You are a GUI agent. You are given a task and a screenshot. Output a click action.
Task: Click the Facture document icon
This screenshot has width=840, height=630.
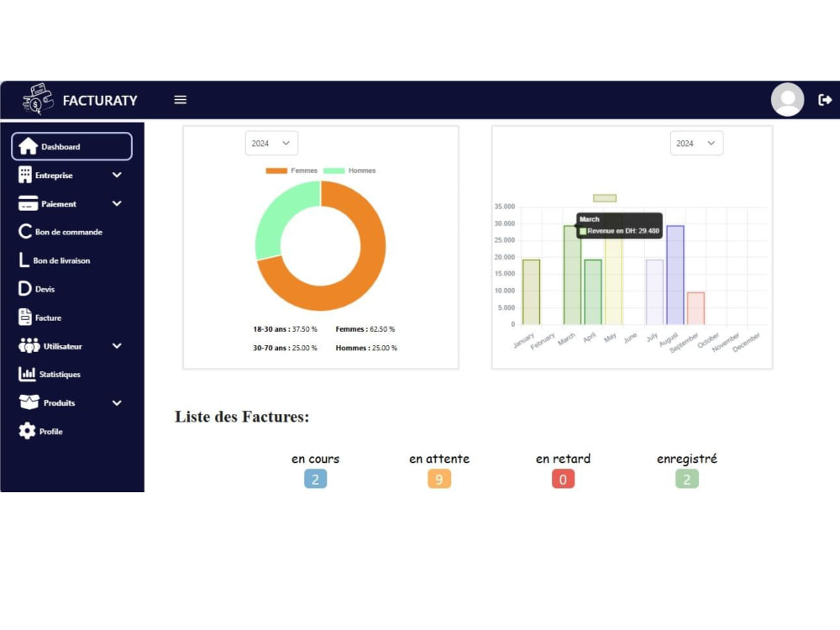[24, 318]
